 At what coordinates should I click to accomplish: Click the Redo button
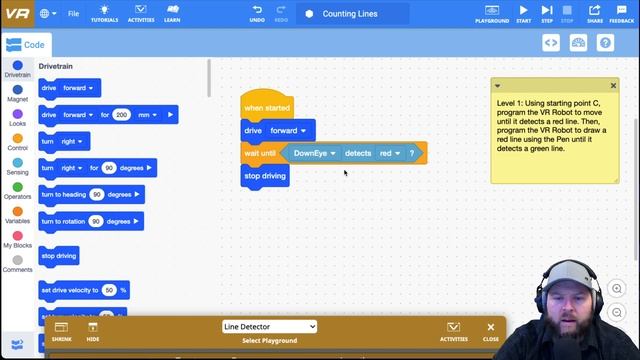281,13
